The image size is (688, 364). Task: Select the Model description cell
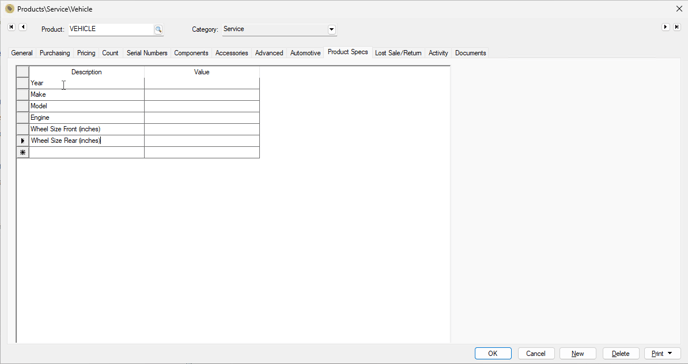click(x=86, y=106)
